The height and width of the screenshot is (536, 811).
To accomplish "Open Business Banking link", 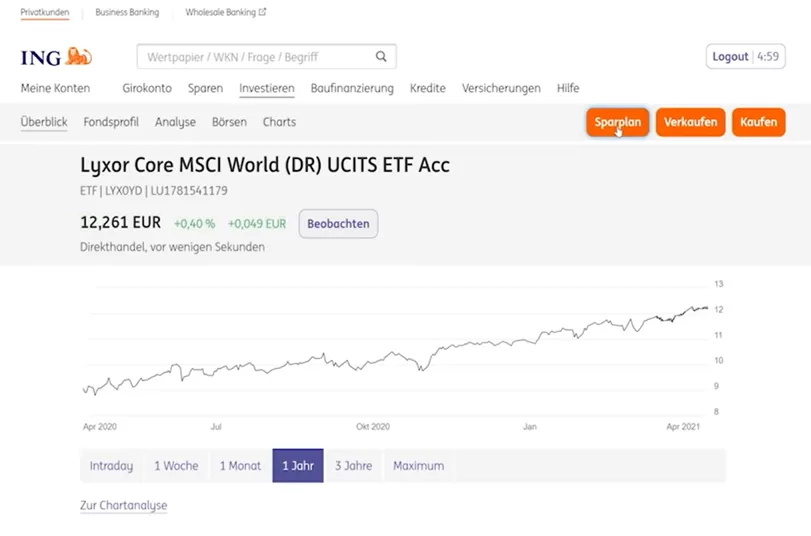I will point(127,12).
